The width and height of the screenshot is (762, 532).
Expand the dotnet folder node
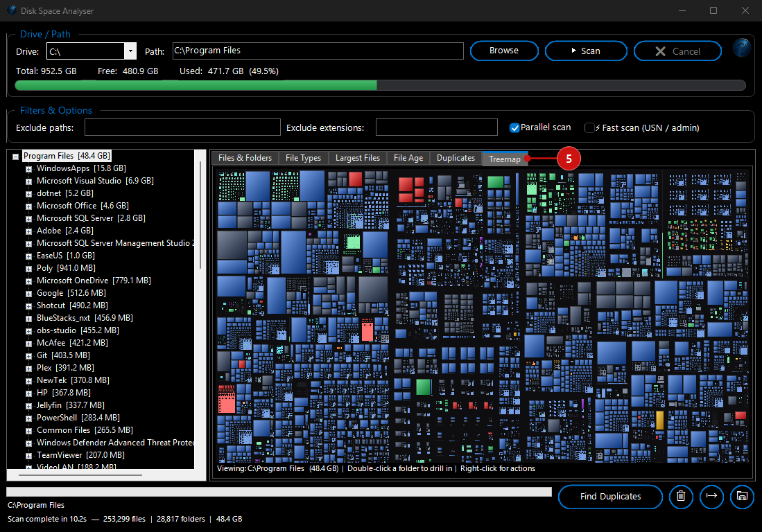[x=28, y=194]
